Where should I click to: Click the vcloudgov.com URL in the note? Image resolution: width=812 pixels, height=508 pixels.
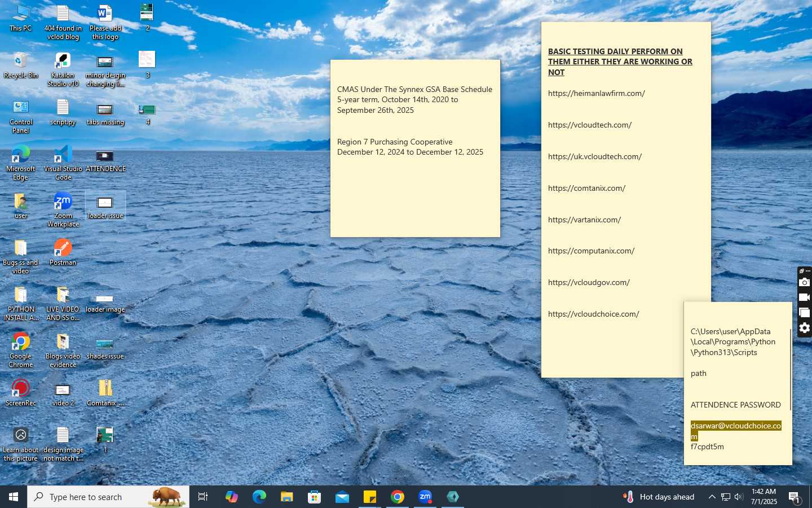589,282
